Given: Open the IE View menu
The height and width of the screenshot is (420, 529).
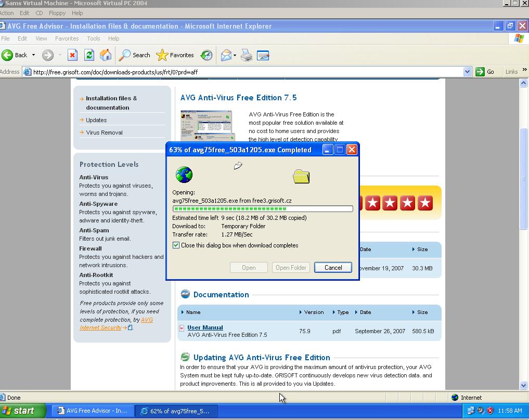Looking at the screenshot, I should (41, 38).
